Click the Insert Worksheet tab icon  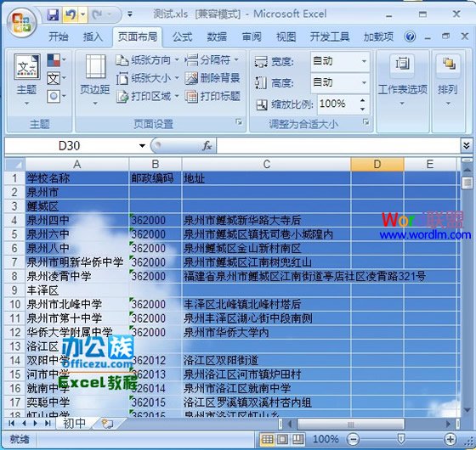click(x=107, y=424)
